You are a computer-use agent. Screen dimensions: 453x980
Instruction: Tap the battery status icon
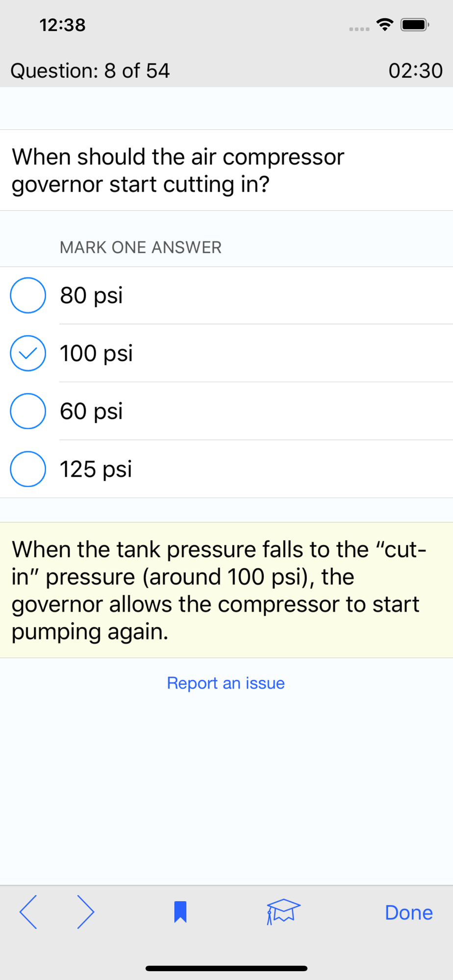pos(415,24)
